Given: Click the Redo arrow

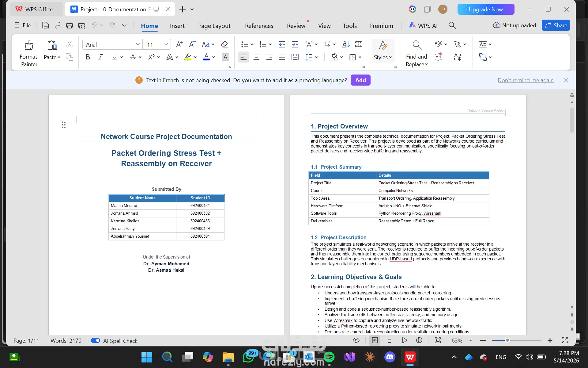Looking at the screenshot, I should coord(112,25).
